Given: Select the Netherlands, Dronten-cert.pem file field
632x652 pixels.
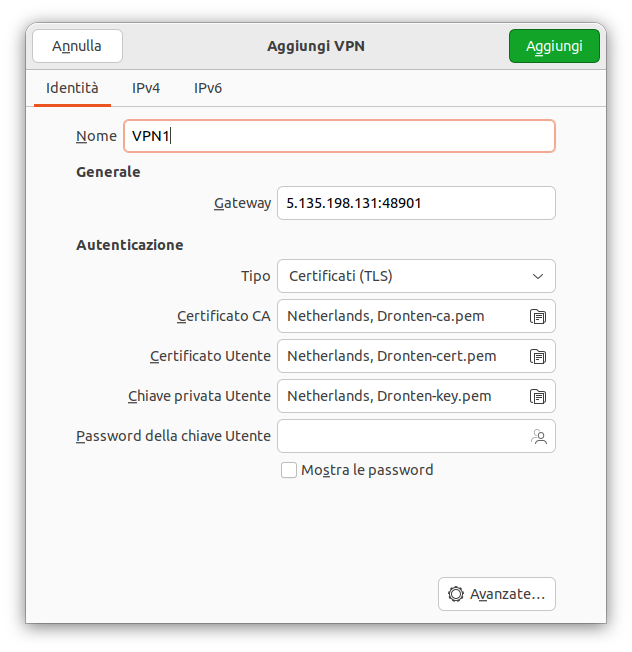Looking at the screenshot, I should (416, 356).
